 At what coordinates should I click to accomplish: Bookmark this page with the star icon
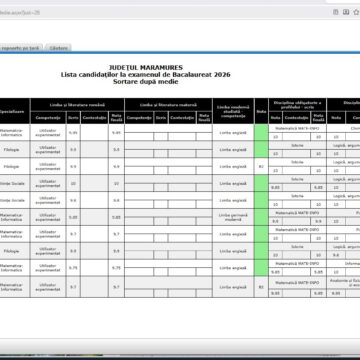pyautogui.click(x=357, y=12)
